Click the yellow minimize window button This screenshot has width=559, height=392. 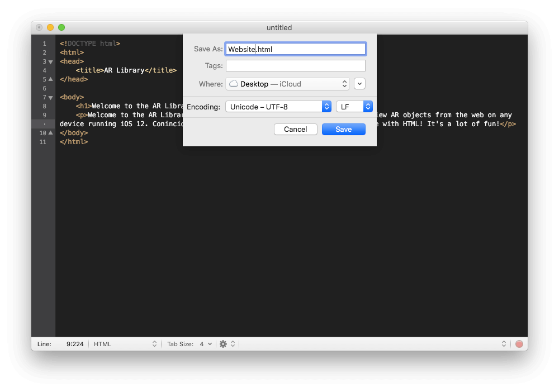50,27
